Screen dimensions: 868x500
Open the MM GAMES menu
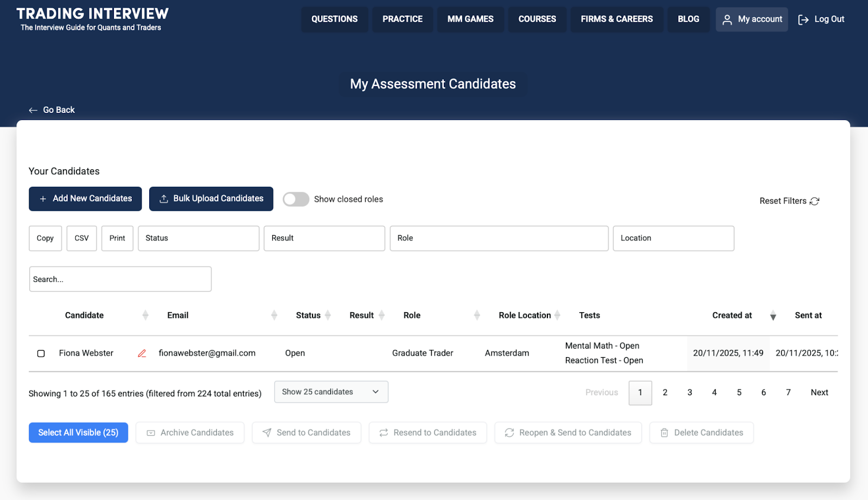click(x=470, y=19)
